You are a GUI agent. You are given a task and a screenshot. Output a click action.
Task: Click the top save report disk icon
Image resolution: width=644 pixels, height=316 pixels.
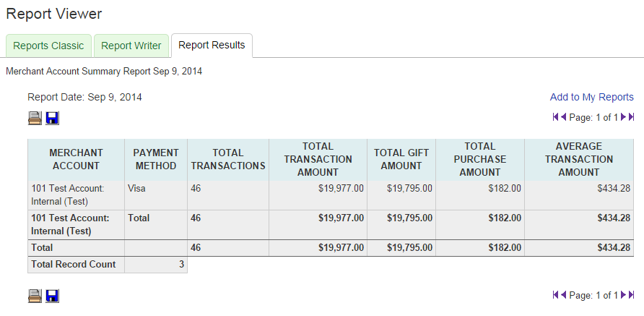(x=52, y=118)
